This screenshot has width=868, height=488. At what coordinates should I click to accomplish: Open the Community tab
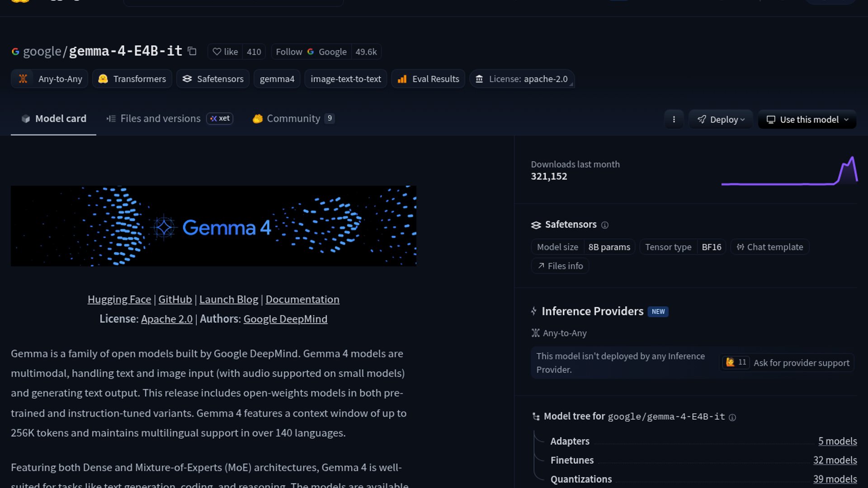click(293, 118)
